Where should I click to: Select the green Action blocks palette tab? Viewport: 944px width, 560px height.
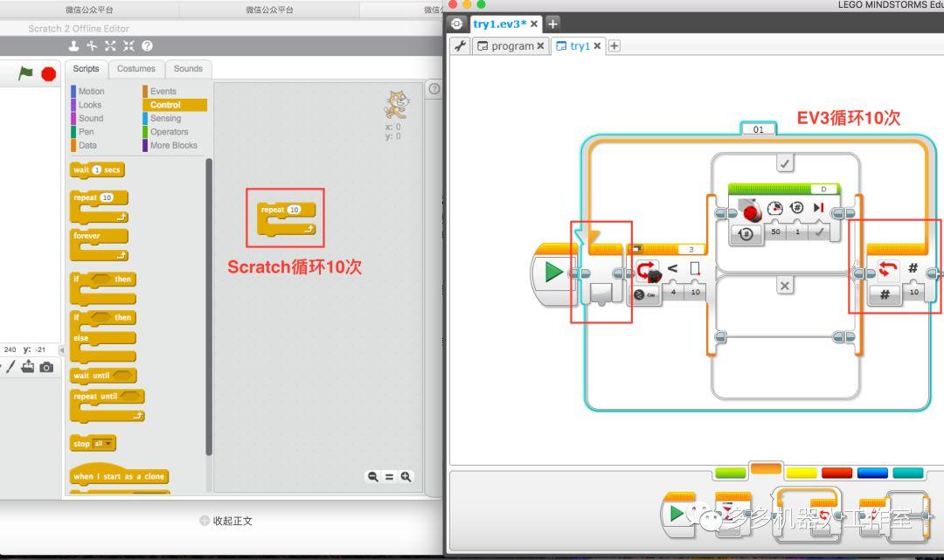(x=730, y=473)
